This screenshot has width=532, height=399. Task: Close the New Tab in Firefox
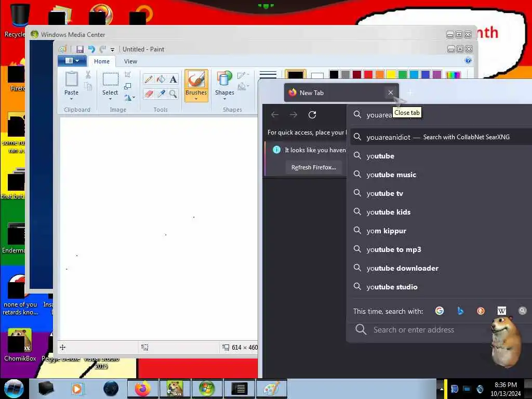tap(391, 92)
